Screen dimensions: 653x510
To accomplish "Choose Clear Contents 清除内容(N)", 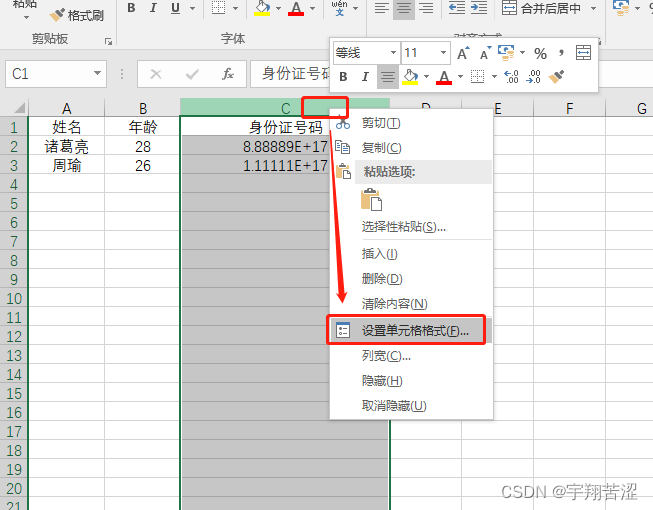I will click(411, 304).
